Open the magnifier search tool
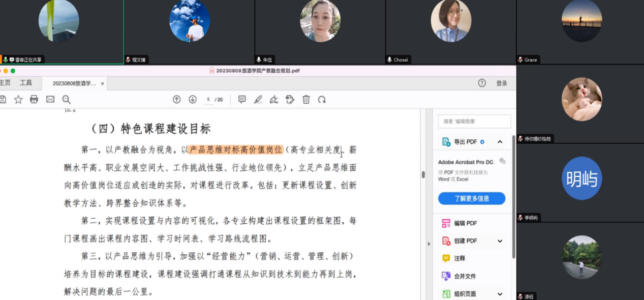 point(66,100)
